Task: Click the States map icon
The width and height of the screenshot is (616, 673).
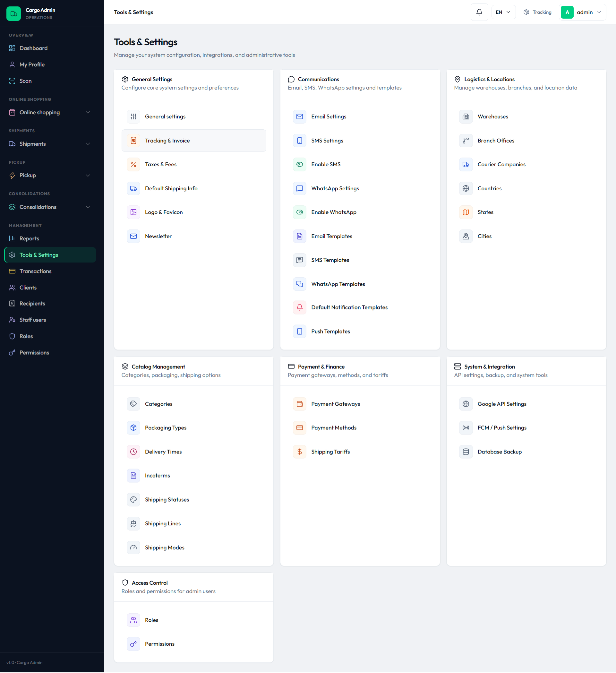Action: tap(466, 212)
